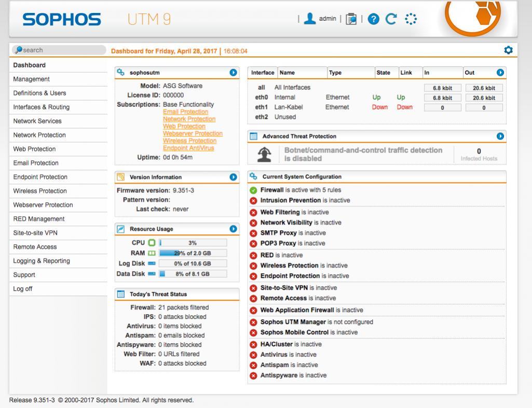Screen dimensions: 532x408
Task: Open the help question mark icon
Action: (x=374, y=19)
